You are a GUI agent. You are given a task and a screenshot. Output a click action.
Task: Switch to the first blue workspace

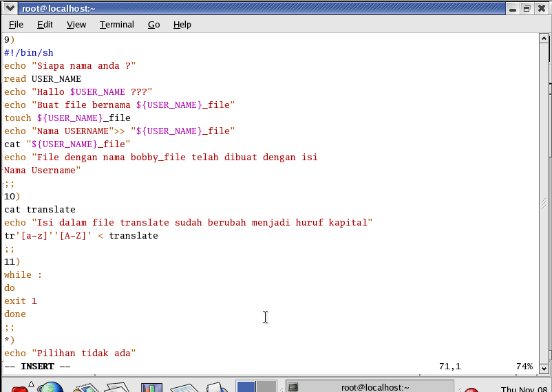(246, 386)
